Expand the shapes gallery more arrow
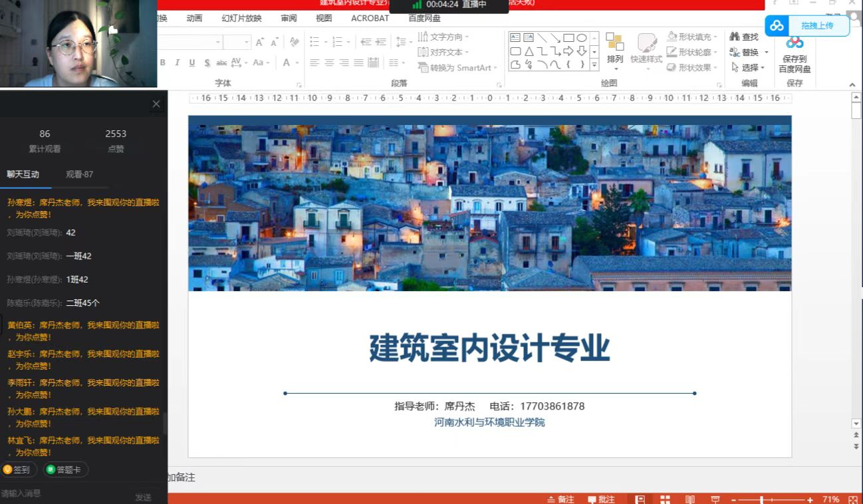The image size is (863, 504). click(594, 64)
